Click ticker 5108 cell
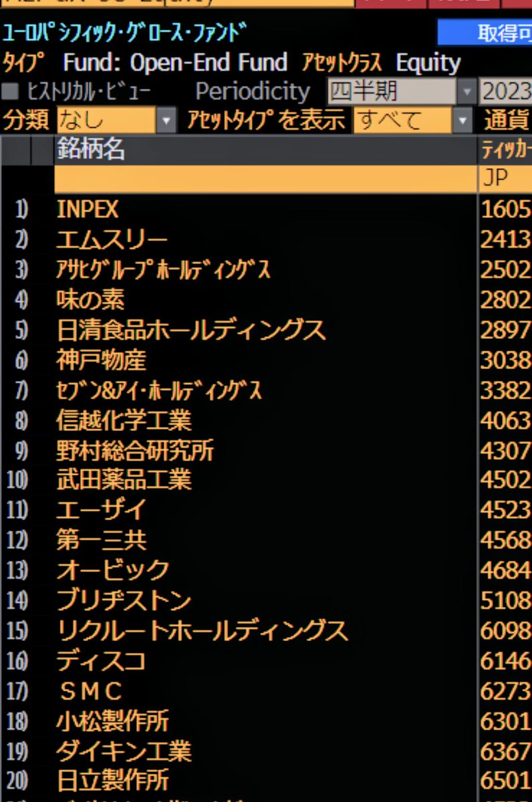The width and height of the screenshot is (532, 802). 506,601
